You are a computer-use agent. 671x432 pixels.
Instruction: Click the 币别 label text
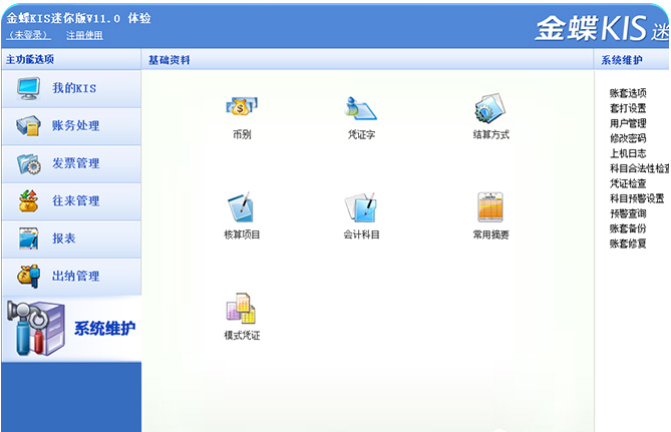[x=242, y=135]
